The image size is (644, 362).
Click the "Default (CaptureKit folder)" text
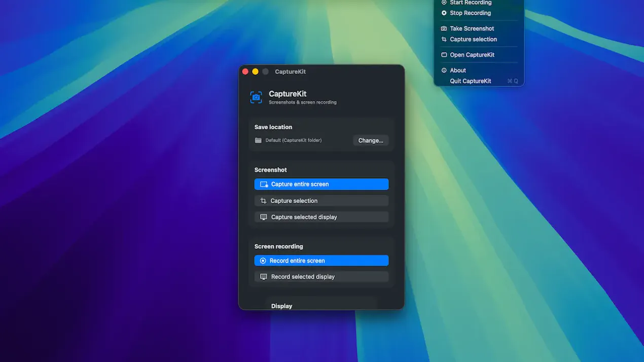point(294,140)
